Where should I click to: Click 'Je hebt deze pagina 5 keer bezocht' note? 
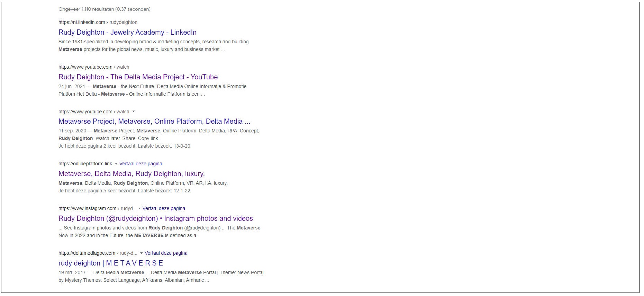pyautogui.click(x=124, y=191)
